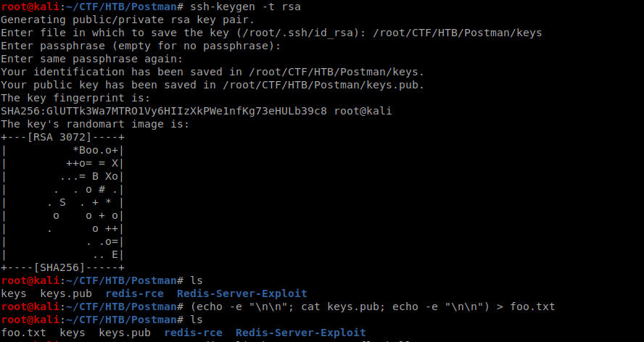Click the ssh-keygen -t rsa command
644x342 pixels.
tap(245, 7)
